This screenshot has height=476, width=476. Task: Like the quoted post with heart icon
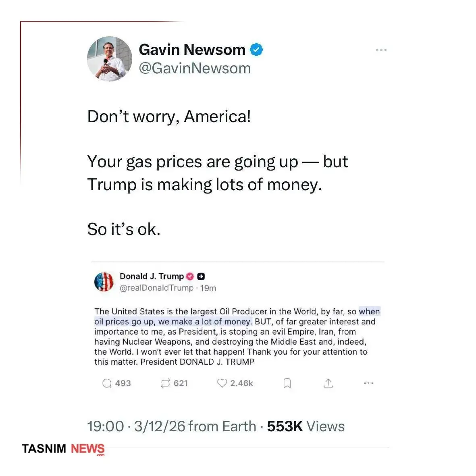pyautogui.click(x=222, y=383)
